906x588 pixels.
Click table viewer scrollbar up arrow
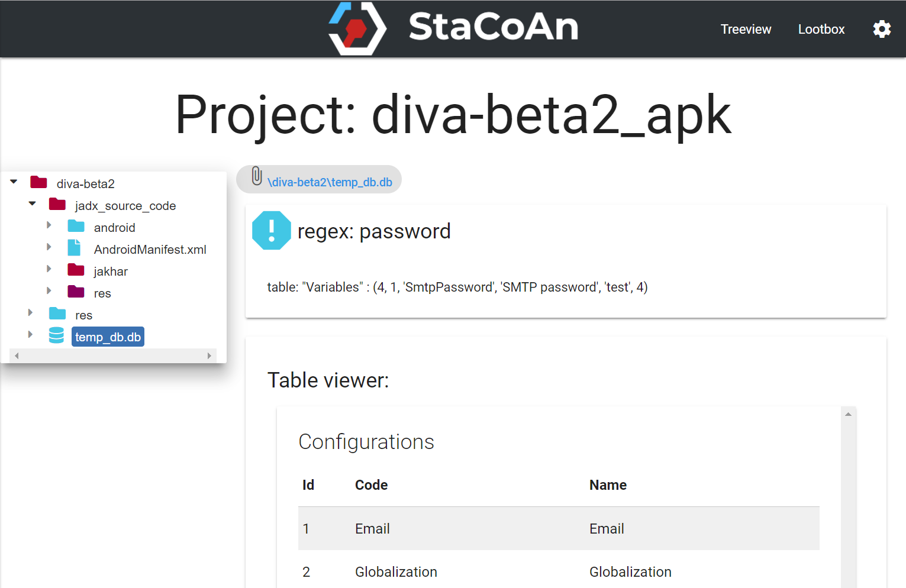[848, 414]
